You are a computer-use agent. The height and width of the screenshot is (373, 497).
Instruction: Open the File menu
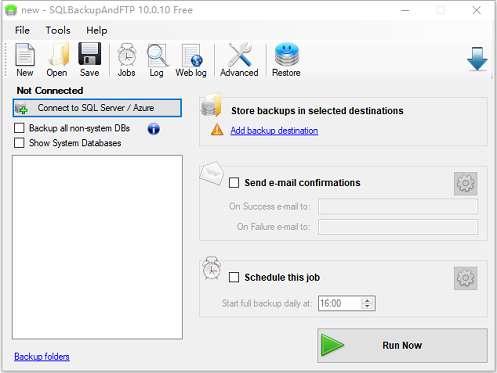click(22, 30)
